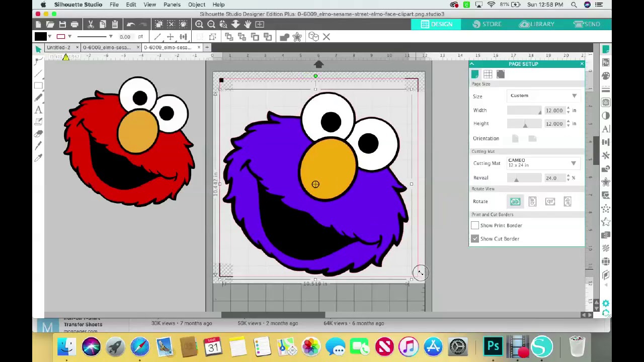Switch to the Untitled-2 document tab
The height and width of the screenshot is (362, 644).
click(x=58, y=47)
